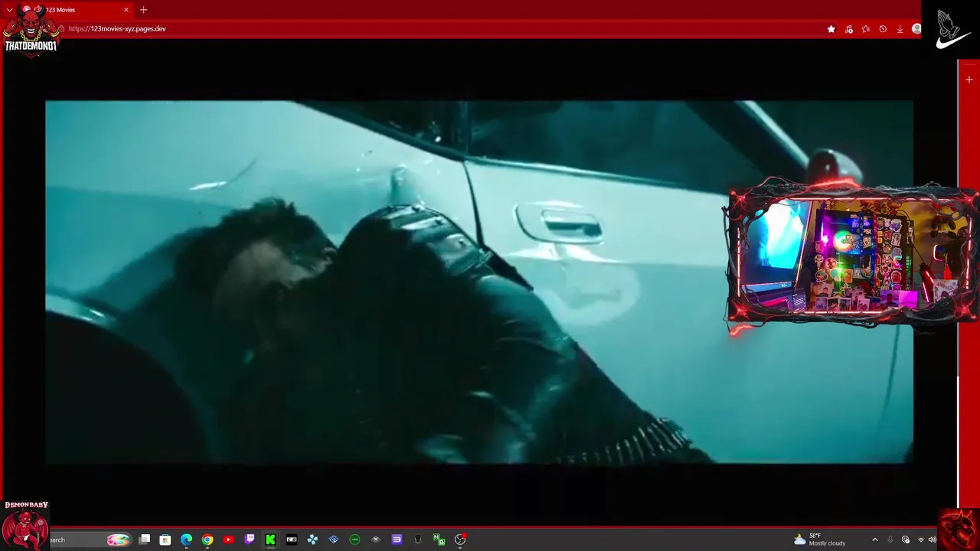
Task: Open the green Kick app icon
Action: [x=270, y=540]
